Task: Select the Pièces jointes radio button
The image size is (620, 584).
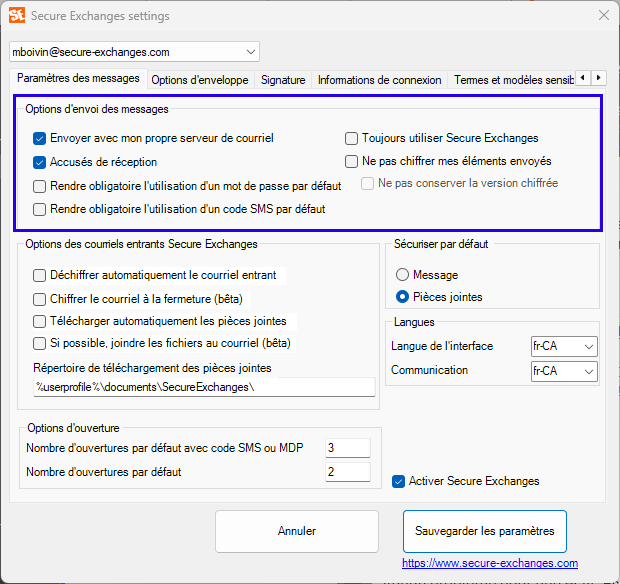Action: (x=402, y=297)
